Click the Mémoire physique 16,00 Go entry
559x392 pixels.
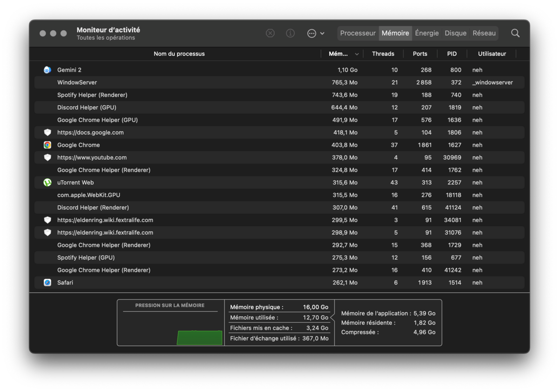pos(279,307)
